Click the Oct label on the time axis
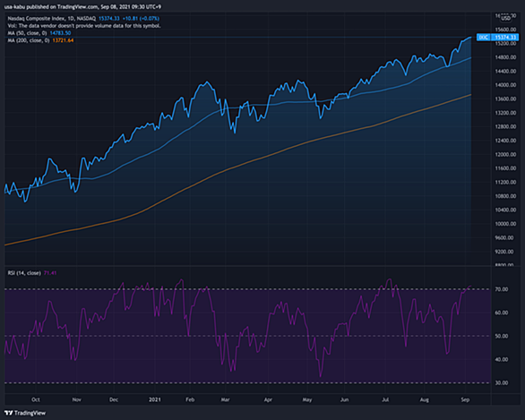 [36, 399]
